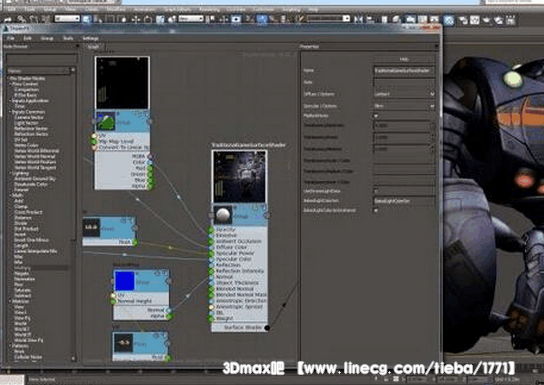This screenshot has height=385, width=544.
Task: Select Multiply node in the node browser list
Action: pyautogui.click(x=23, y=268)
